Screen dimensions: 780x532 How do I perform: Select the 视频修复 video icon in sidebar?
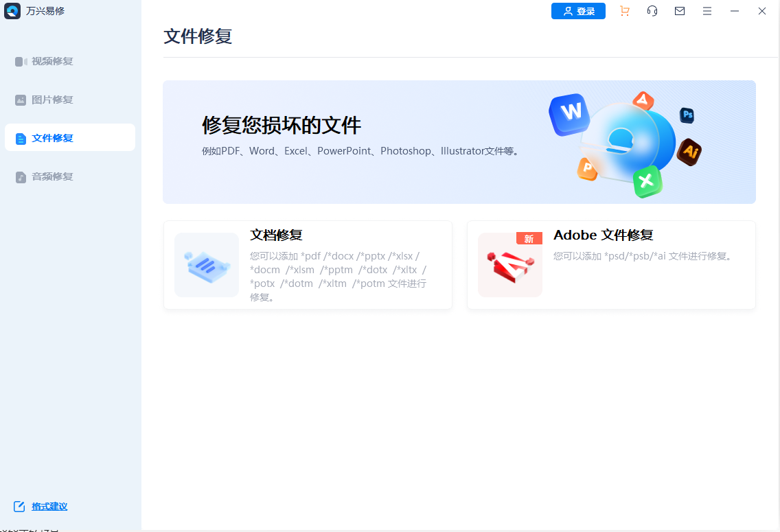click(21, 61)
